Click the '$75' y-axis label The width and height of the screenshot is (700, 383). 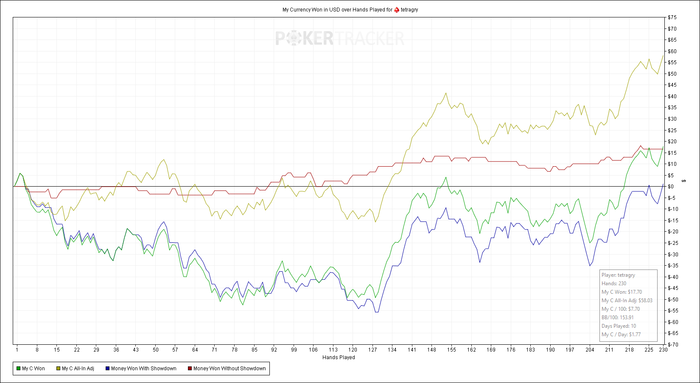coord(673,17)
